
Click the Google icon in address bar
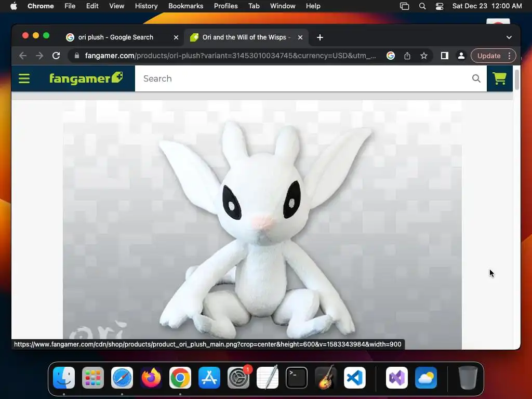[x=391, y=56]
